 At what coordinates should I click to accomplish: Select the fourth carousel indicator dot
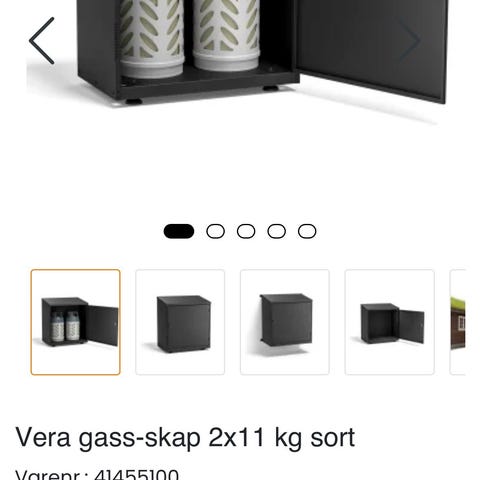coord(276,231)
